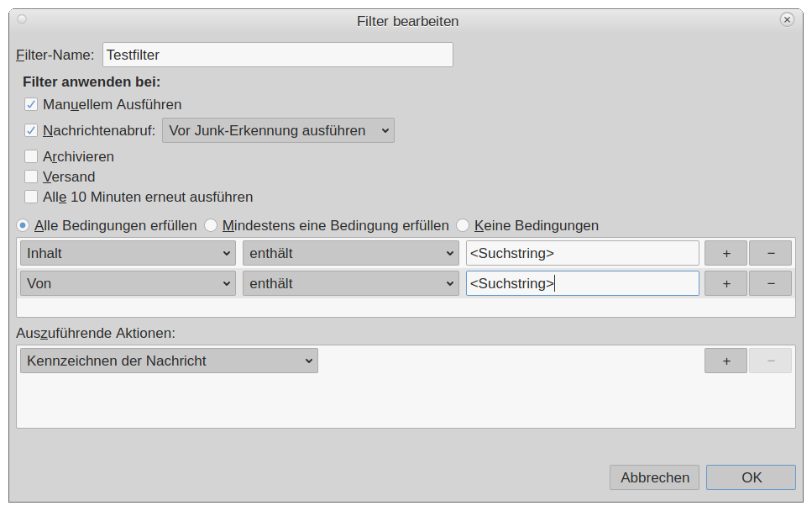This screenshot has height=511, width=812.
Task: Add a condition after the Inhalt row
Action: coord(726,253)
